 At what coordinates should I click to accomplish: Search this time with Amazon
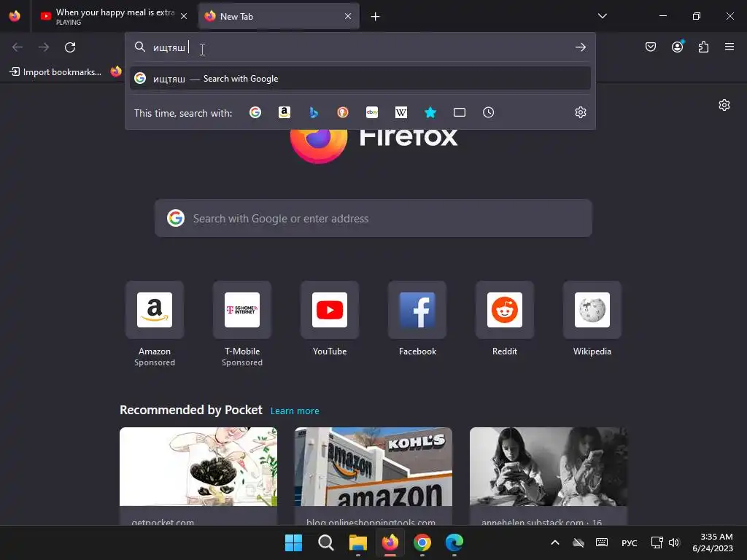[285, 112]
